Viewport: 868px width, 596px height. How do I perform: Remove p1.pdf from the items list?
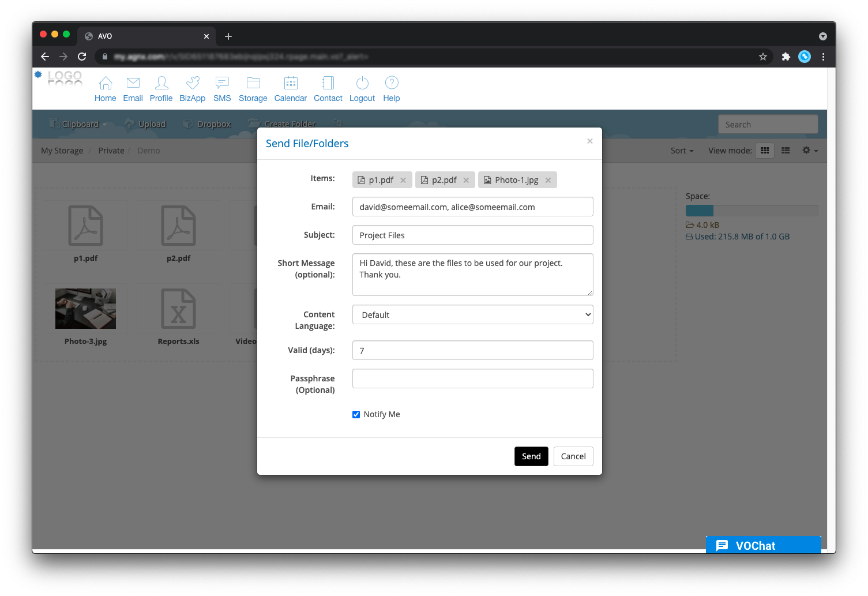403,181
